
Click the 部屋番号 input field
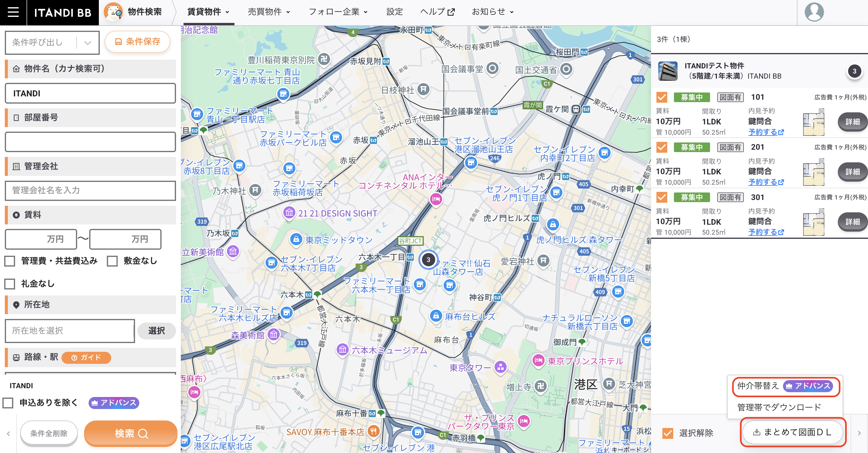[90, 142]
